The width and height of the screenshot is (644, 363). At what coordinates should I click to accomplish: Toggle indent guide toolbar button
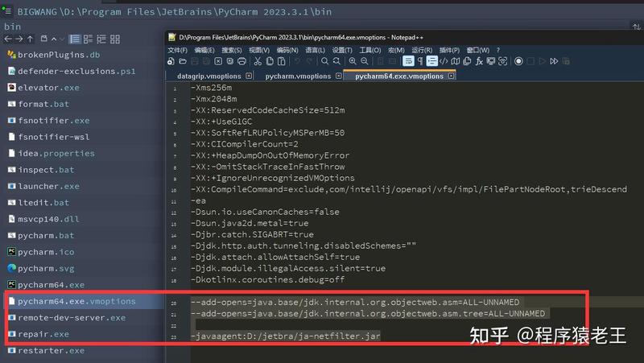click(x=431, y=61)
